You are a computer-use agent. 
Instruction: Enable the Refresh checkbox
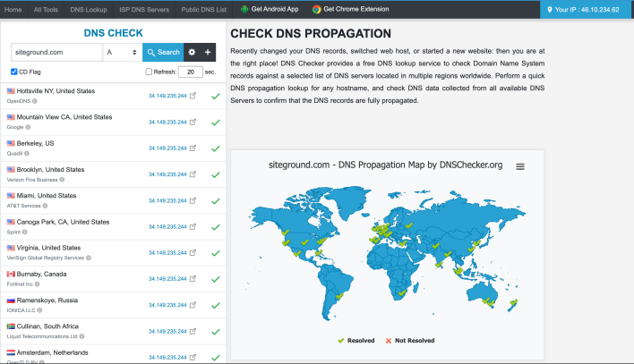tap(149, 72)
